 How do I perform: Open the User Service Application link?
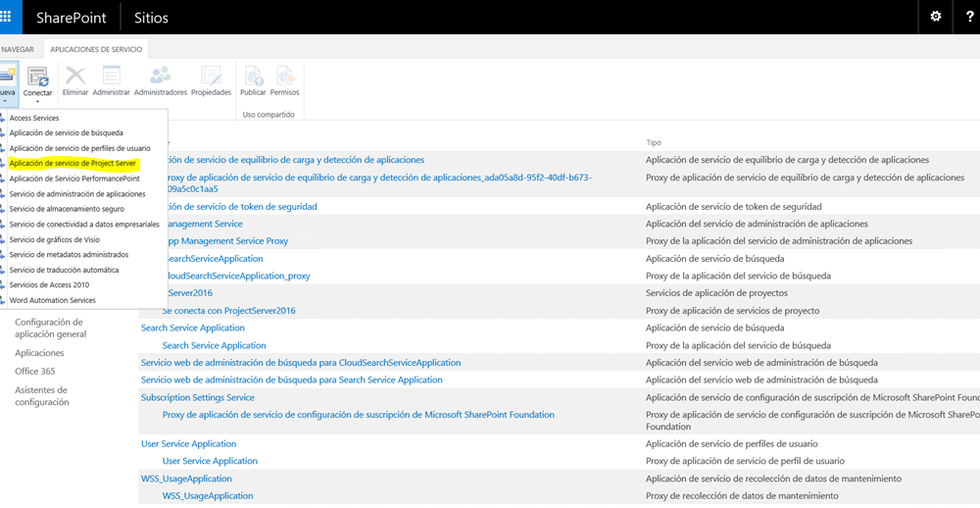pyautogui.click(x=189, y=443)
